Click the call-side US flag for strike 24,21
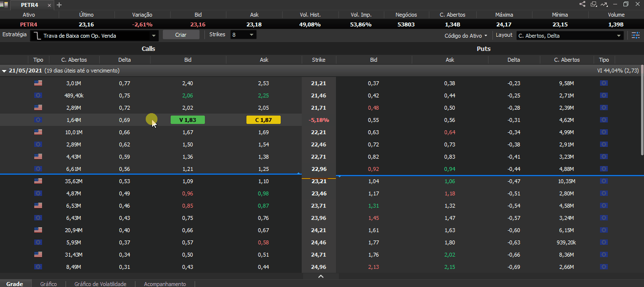The image size is (644, 287). (38, 230)
